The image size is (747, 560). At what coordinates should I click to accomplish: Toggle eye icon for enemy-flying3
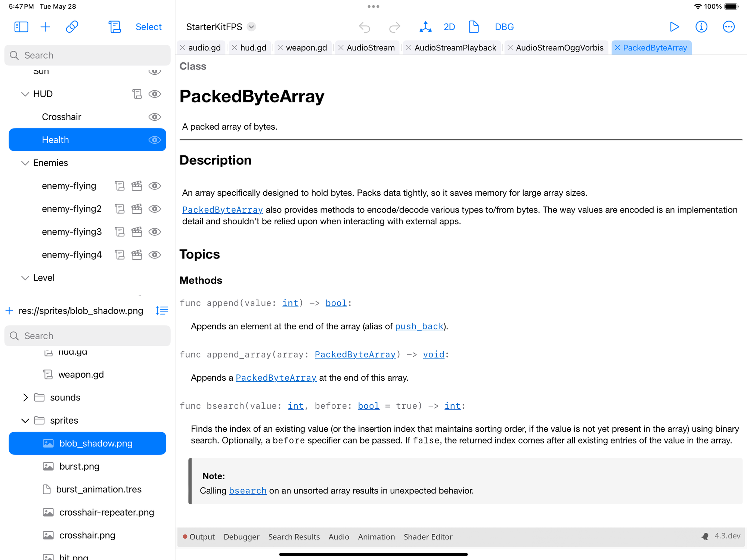click(155, 232)
